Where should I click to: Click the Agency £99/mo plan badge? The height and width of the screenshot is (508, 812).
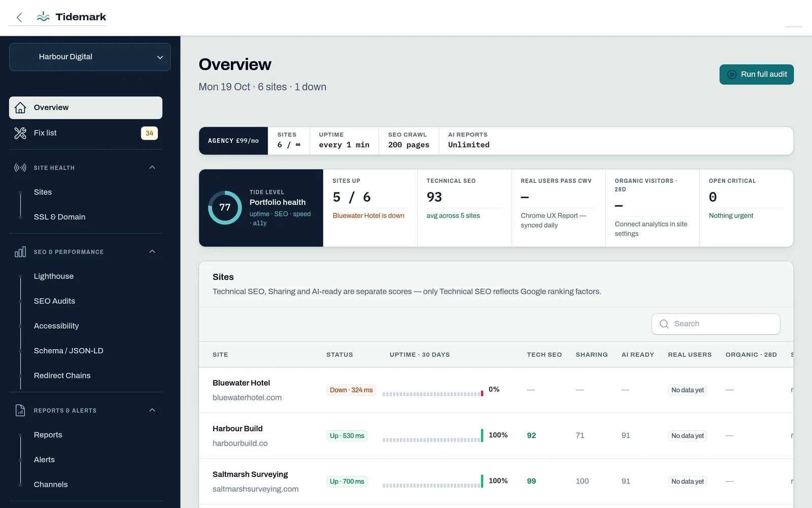pyautogui.click(x=233, y=141)
